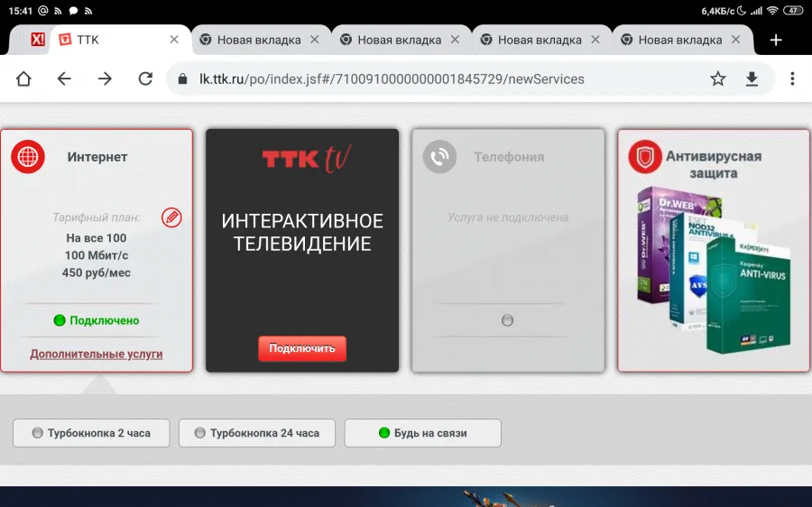The width and height of the screenshot is (812, 507).
Task: Go back with the left arrow
Action: click(64, 78)
